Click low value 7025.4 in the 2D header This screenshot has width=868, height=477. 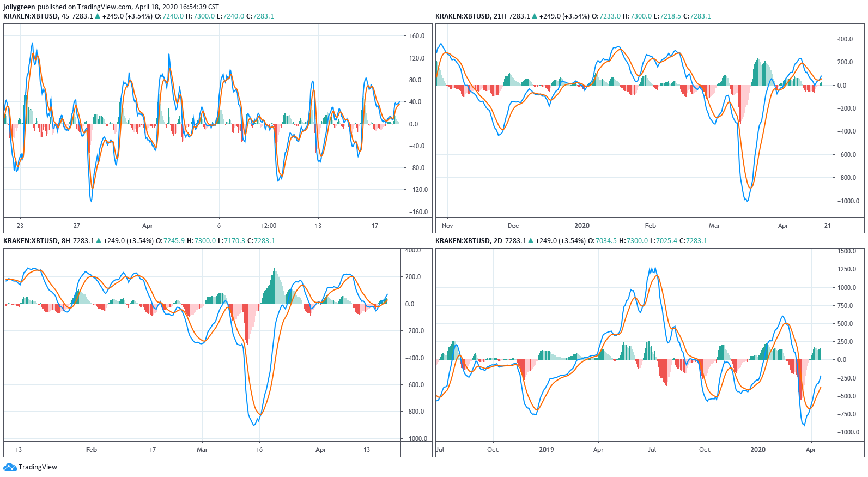666,241
